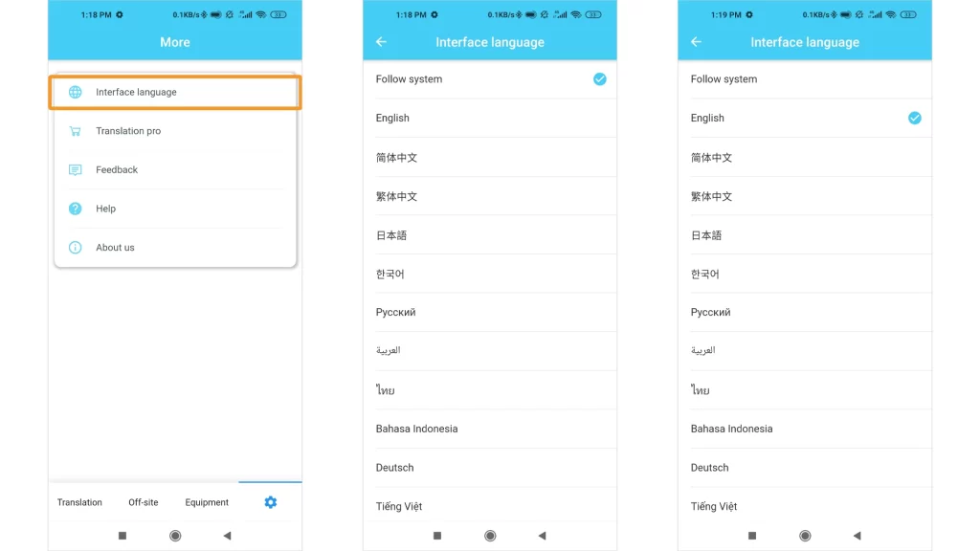Click the blue checkmark next to Follow system
Image resolution: width=980 pixels, height=551 pixels.
(x=599, y=79)
